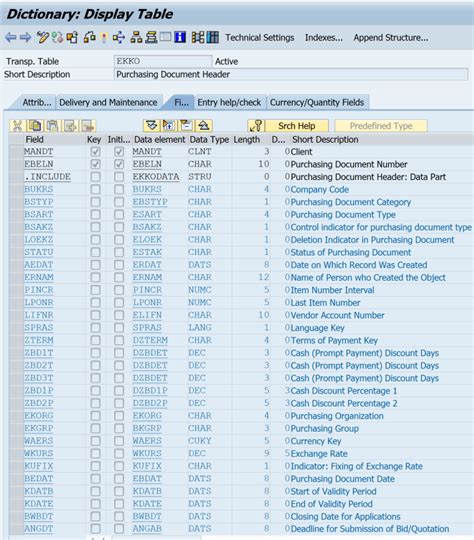
Task: Click the Technical Settings button
Action: [260, 38]
